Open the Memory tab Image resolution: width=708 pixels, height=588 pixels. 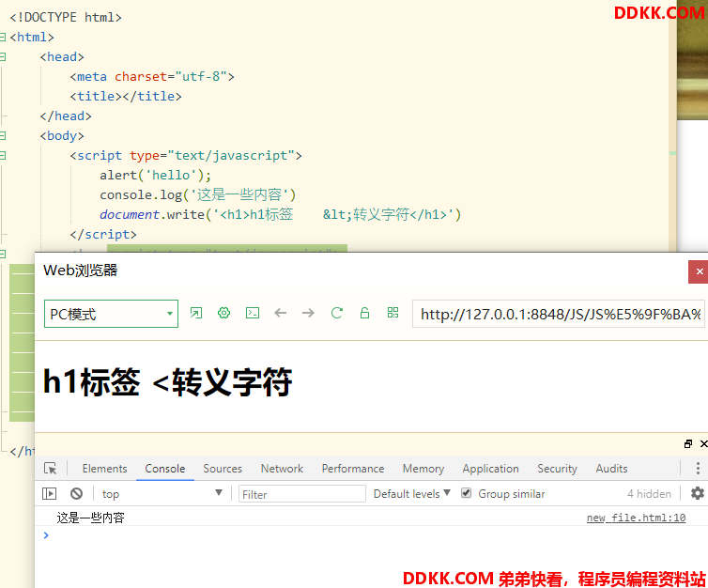(x=423, y=469)
